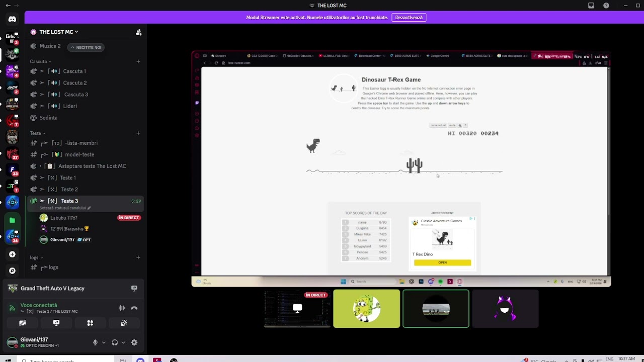Click Dezactivează to disable Streamer Mode

tap(409, 17)
